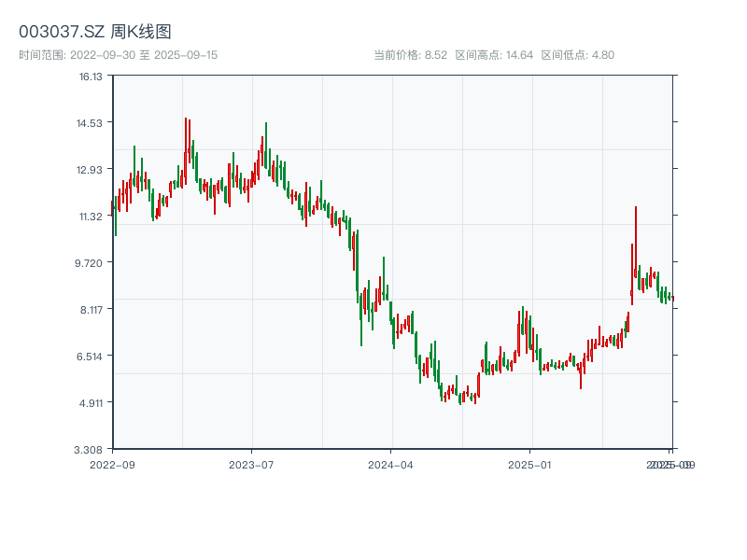
Task: Click the 9.720 y-axis price label
Action: [90, 263]
